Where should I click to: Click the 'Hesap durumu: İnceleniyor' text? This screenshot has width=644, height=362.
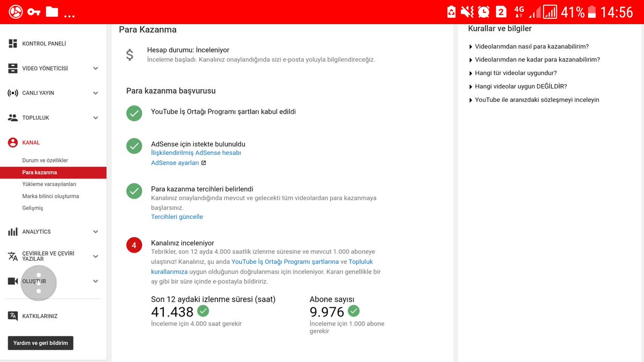coord(188,50)
